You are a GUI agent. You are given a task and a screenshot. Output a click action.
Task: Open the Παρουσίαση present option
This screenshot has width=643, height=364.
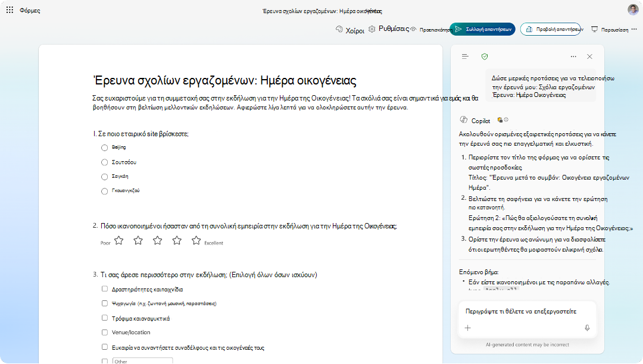pyautogui.click(x=610, y=30)
